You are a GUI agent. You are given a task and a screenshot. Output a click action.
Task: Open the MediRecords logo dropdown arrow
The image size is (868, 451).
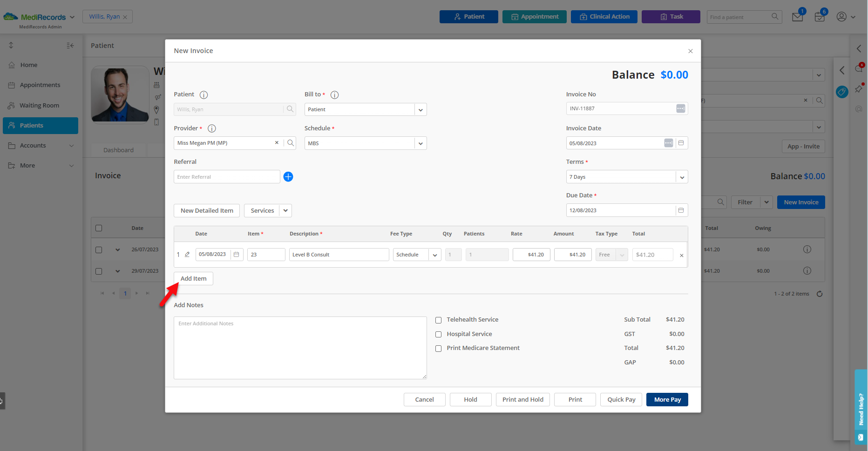72,17
